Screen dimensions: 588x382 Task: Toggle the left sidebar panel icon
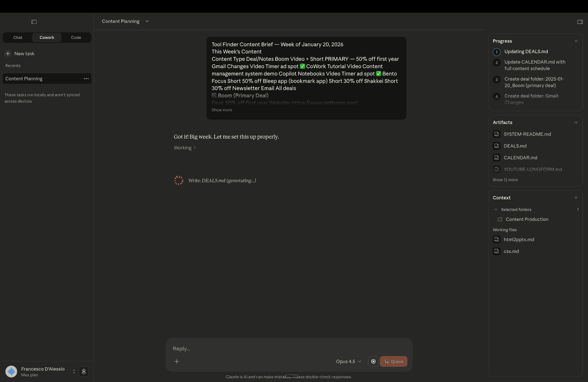34,22
